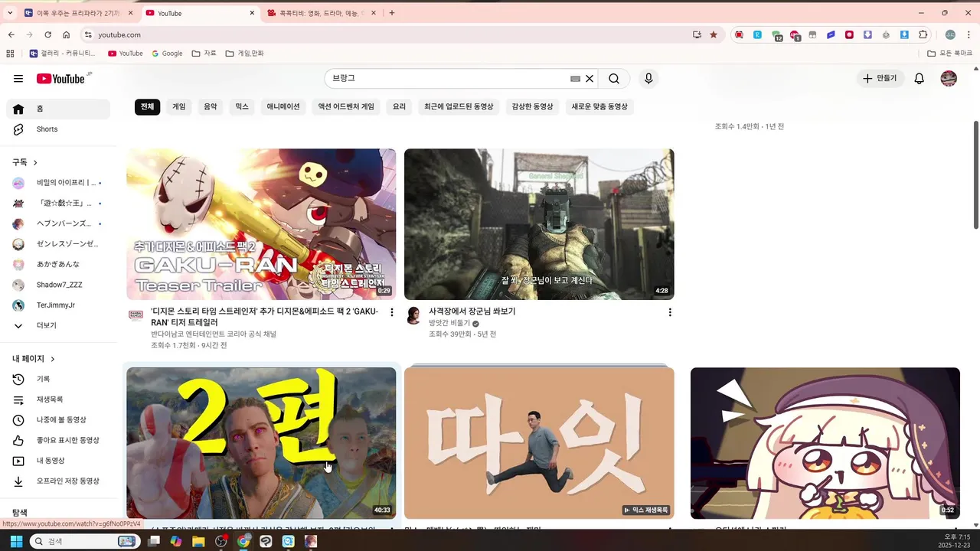
Task: Clear the search text with the X
Action: (590, 79)
